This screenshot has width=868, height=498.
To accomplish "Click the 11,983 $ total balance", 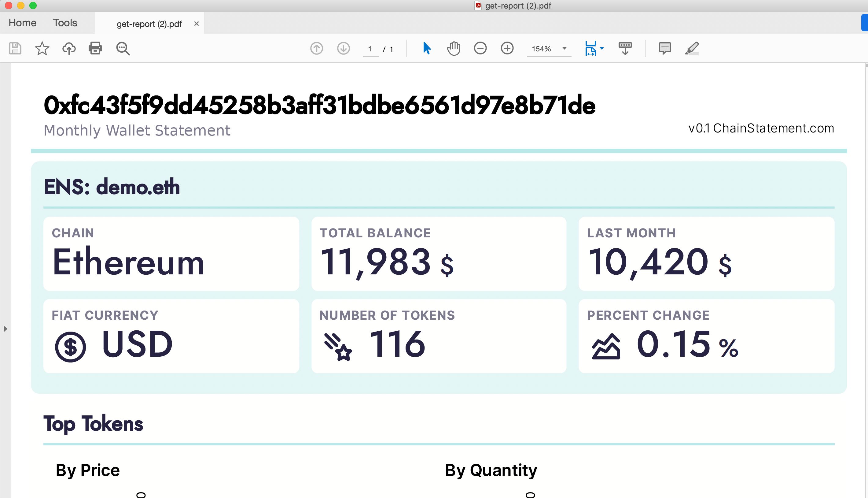I will [387, 263].
